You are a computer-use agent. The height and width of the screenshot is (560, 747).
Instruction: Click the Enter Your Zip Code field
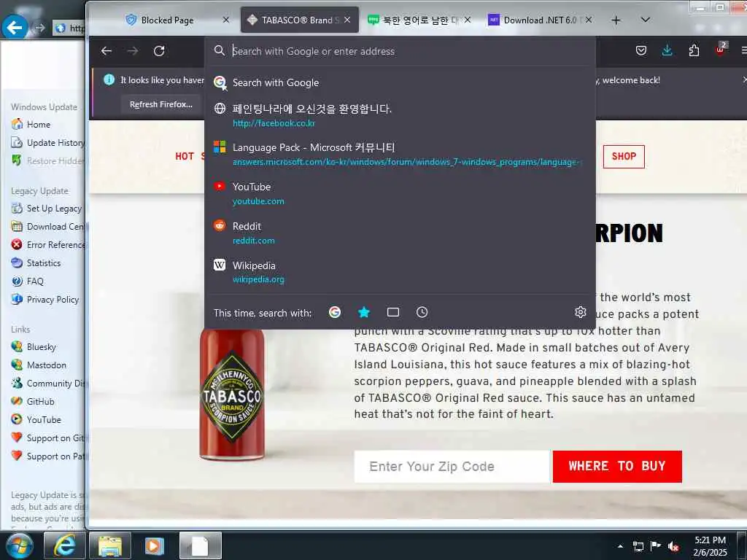[x=452, y=466]
